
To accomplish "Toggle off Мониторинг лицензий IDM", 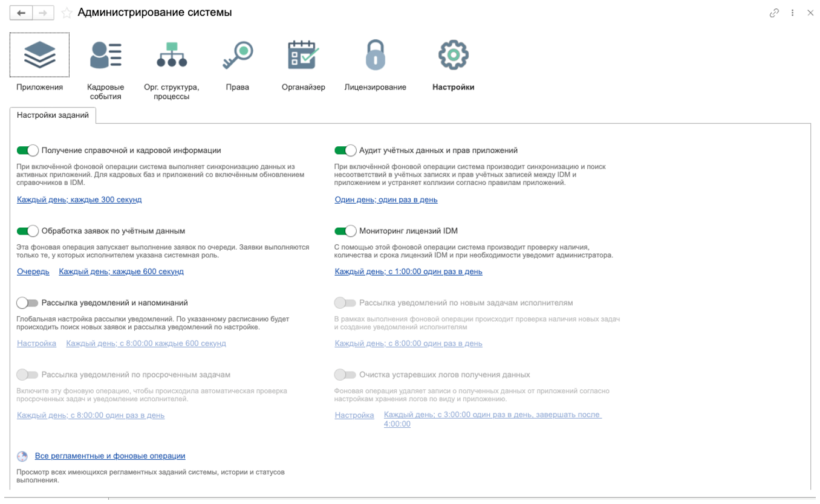I will 345,231.
